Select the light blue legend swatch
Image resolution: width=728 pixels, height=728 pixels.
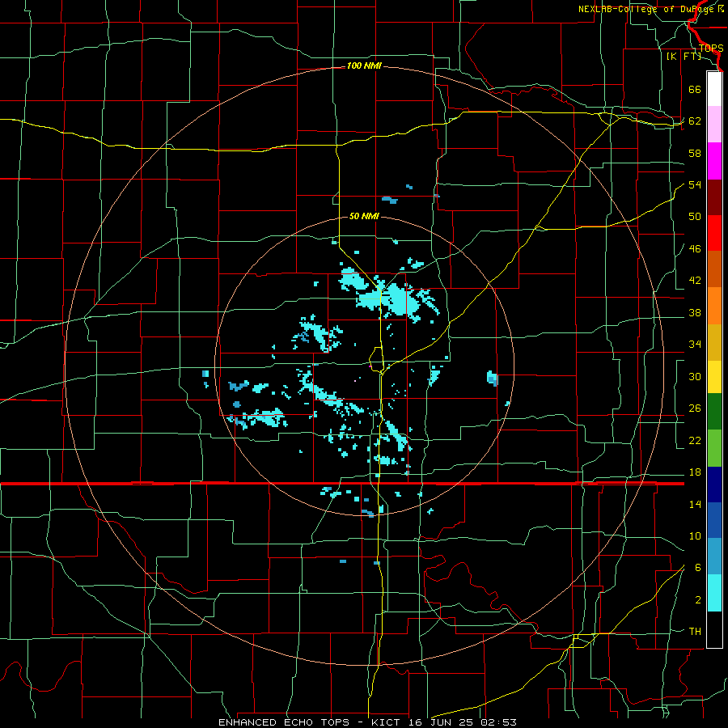(714, 557)
